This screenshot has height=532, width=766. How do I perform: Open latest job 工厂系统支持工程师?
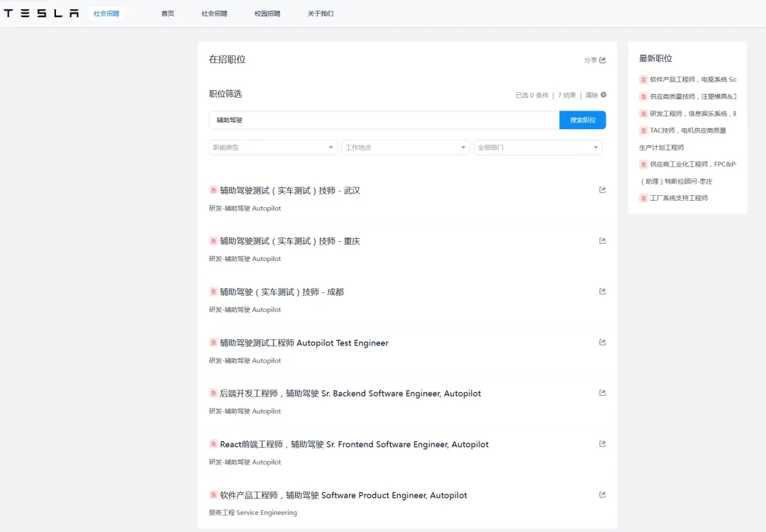(x=679, y=198)
